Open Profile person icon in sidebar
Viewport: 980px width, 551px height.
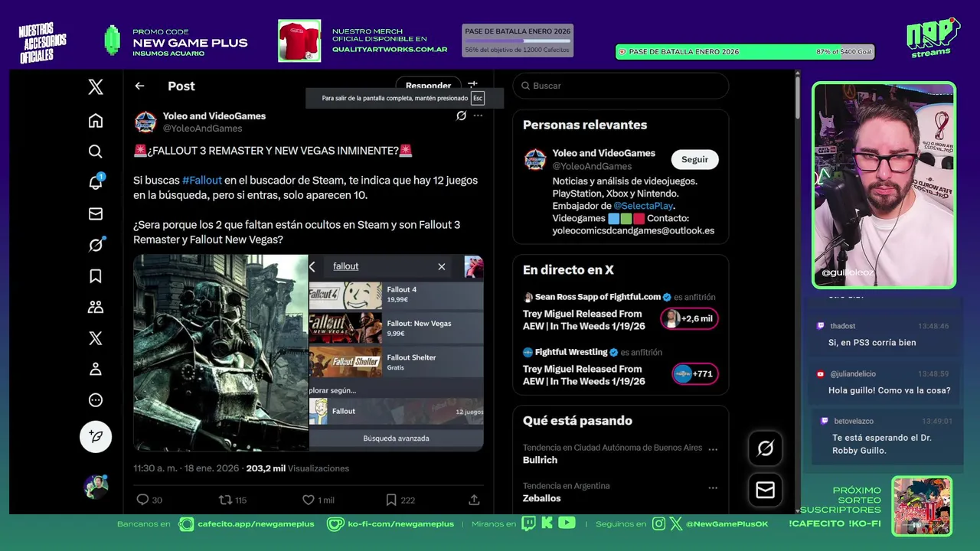[x=96, y=369]
